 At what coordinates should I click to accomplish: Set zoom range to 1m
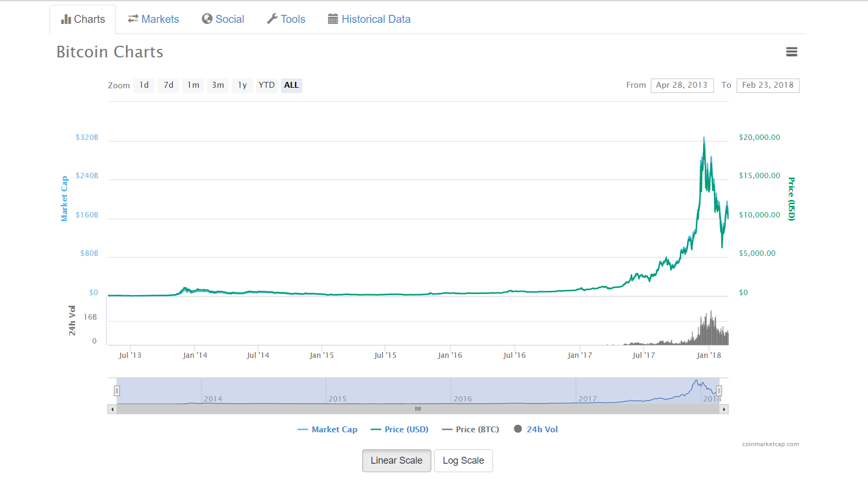193,85
